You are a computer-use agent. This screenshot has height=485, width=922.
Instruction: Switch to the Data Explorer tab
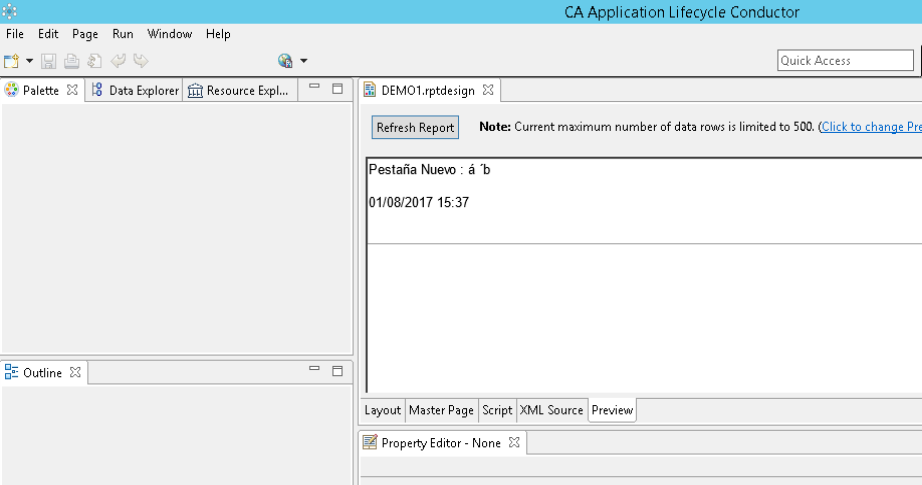[x=135, y=91]
